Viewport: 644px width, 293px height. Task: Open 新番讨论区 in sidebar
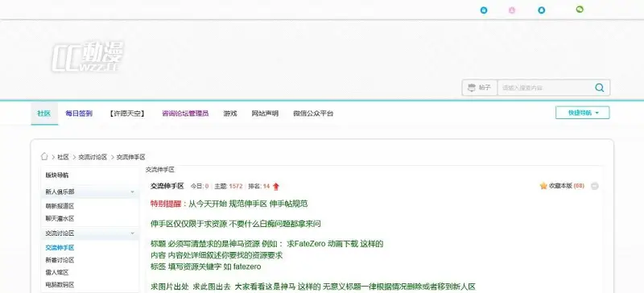click(60, 260)
